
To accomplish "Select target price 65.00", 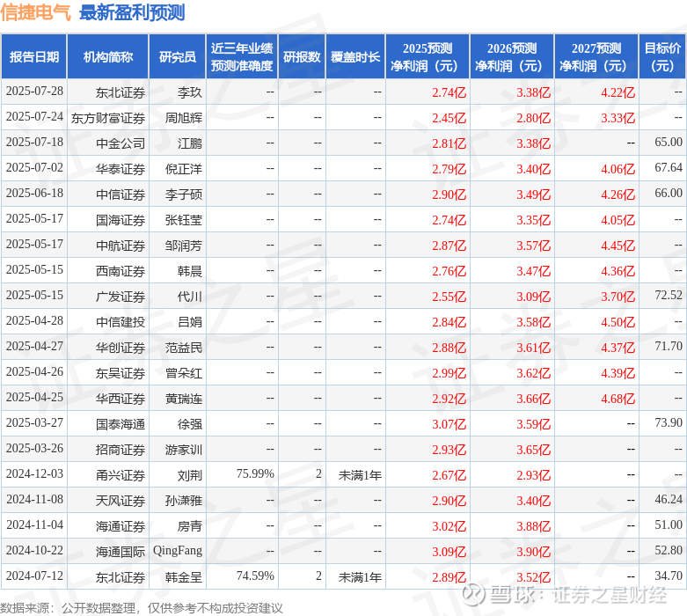I will 669,142.
